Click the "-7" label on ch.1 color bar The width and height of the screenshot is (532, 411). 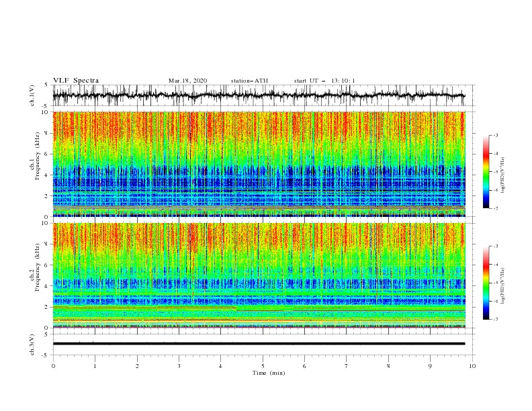(x=495, y=208)
